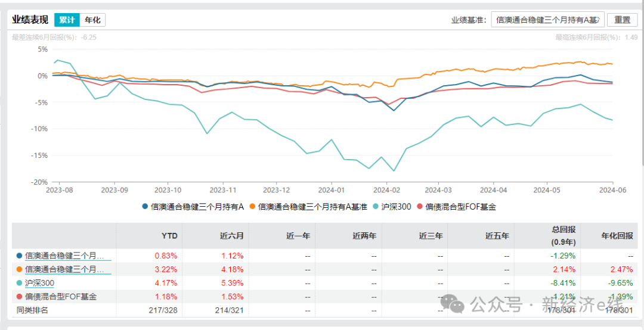Open the 业绩基准 benchmark combo box
The image size is (644, 330).
pos(547,20)
